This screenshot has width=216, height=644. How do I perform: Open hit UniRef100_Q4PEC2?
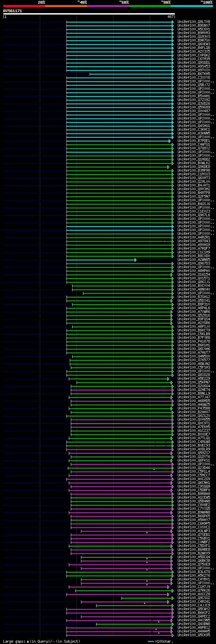pos(194,616)
